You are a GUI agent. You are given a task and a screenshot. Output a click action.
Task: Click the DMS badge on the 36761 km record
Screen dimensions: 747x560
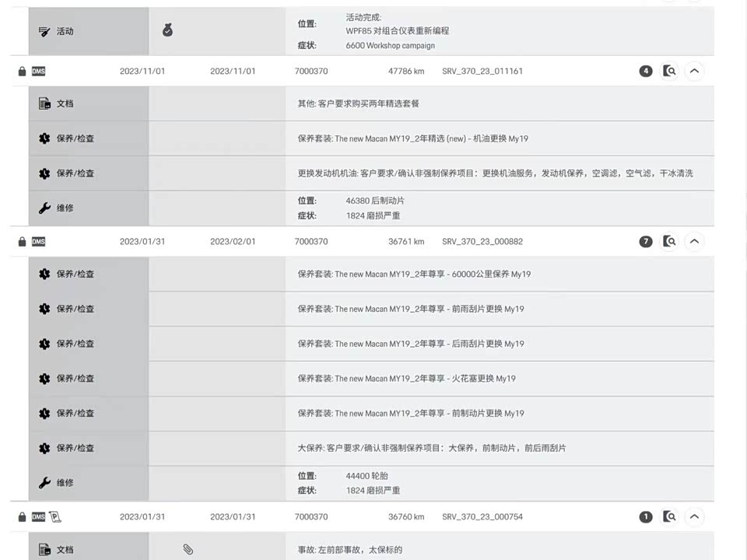point(39,241)
